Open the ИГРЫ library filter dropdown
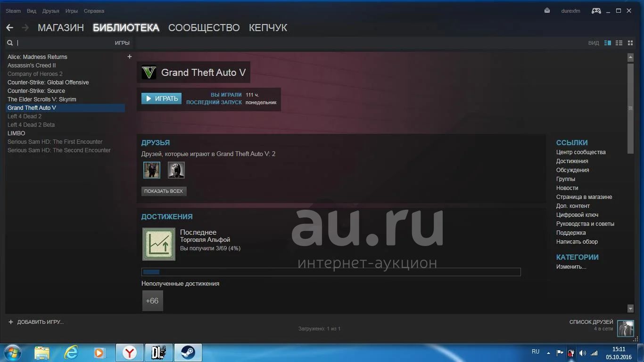 click(122, 43)
